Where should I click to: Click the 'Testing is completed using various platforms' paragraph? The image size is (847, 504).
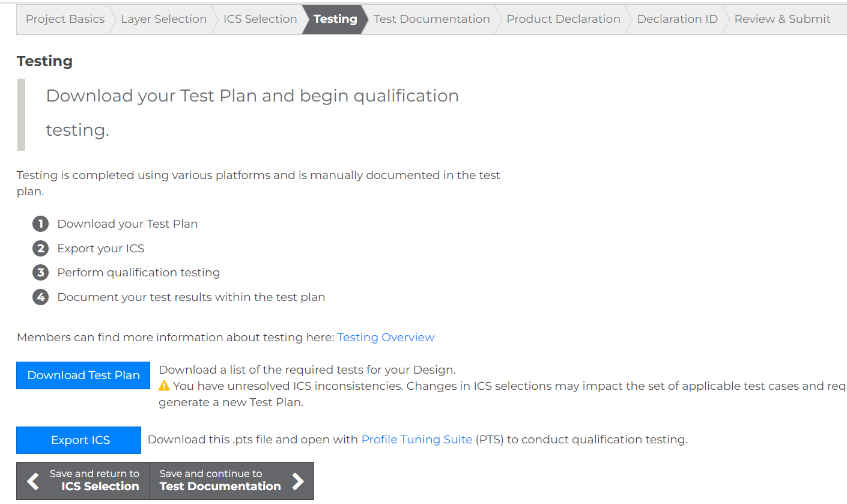click(x=258, y=183)
